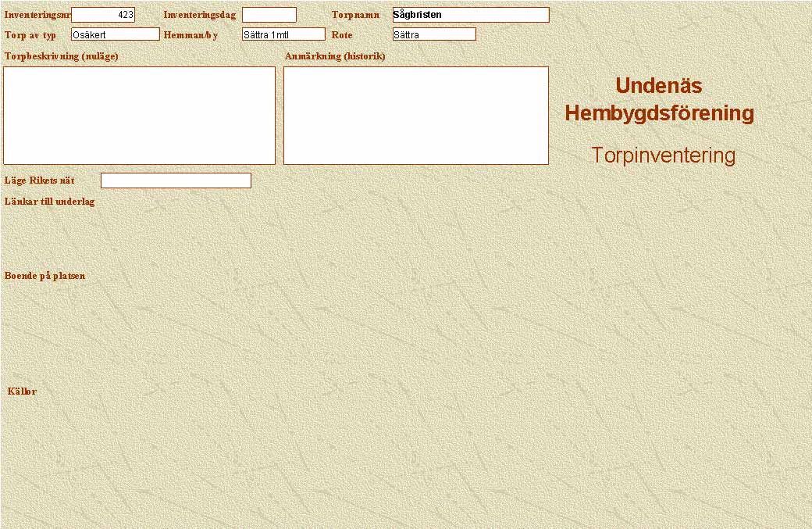Click the Inventeringsdag label text

[199, 15]
